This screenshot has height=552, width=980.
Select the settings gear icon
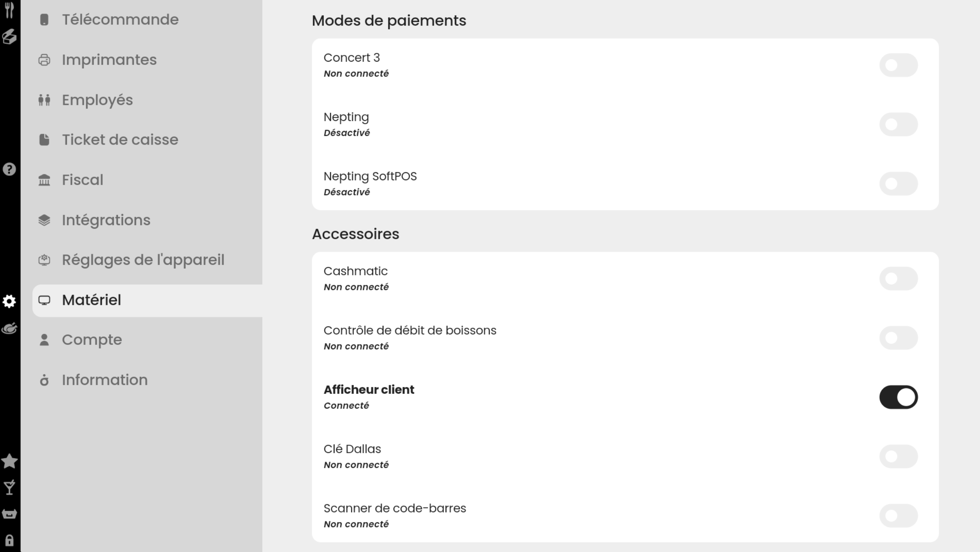9,301
